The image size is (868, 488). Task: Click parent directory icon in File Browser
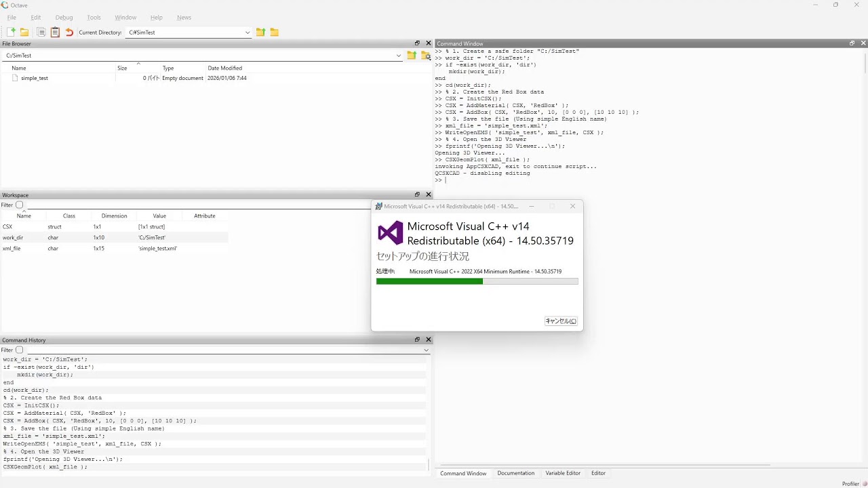point(412,56)
